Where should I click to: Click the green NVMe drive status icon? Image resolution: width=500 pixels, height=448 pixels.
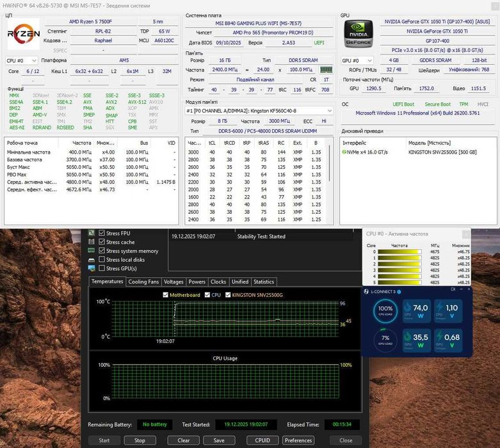point(344,152)
